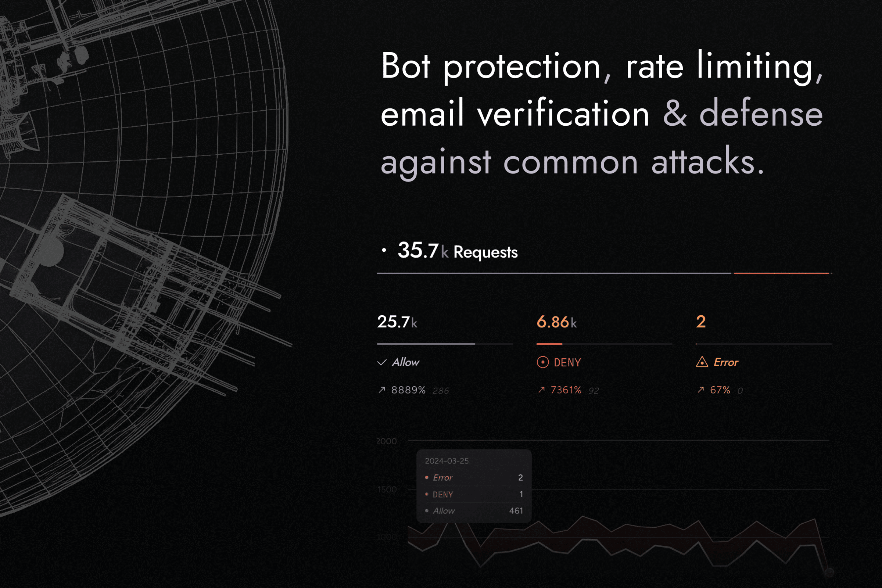Select the DENY row in chart tooltip

474,494
